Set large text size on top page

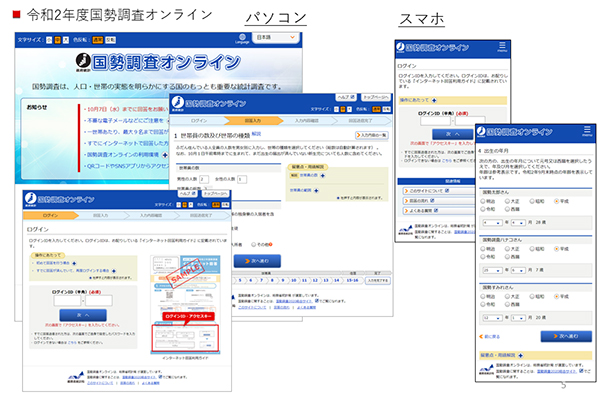(66, 40)
